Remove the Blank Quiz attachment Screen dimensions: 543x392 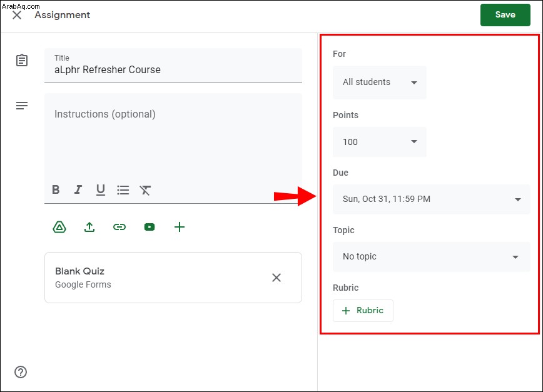(x=277, y=278)
